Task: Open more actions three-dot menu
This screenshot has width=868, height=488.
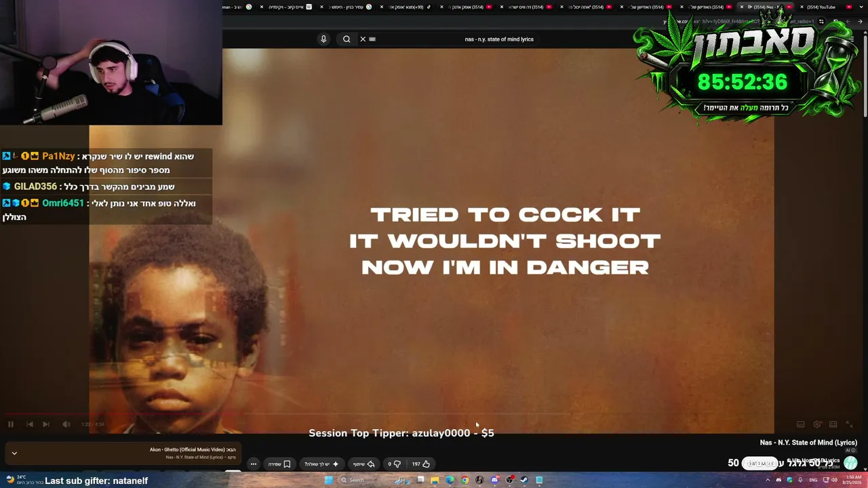Action: (x=254, y=464)
